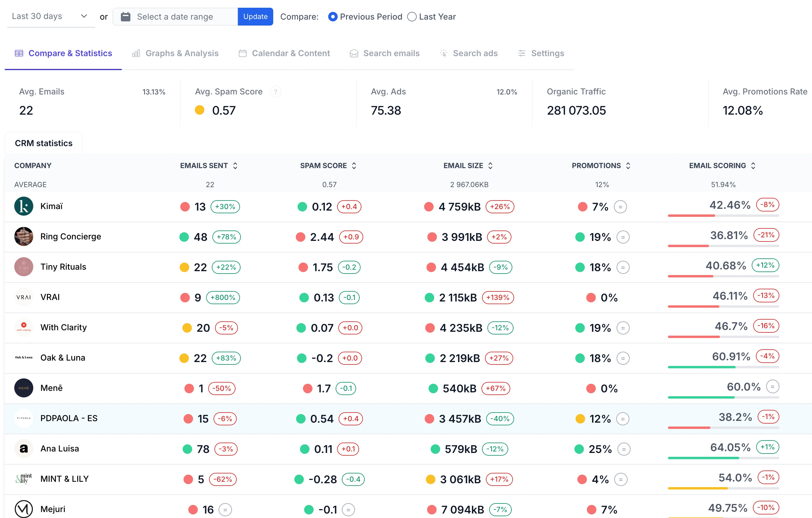Click the Kimaï email scoring progress bar

723,216
